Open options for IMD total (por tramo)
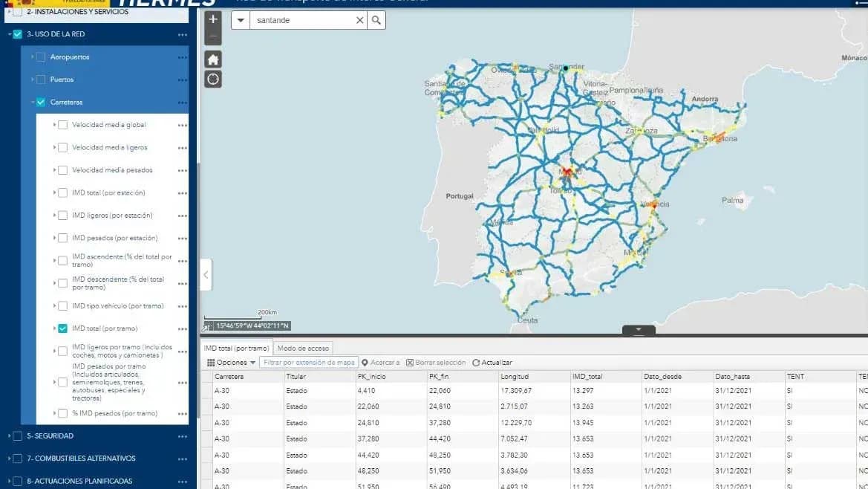 coord(182,329)
